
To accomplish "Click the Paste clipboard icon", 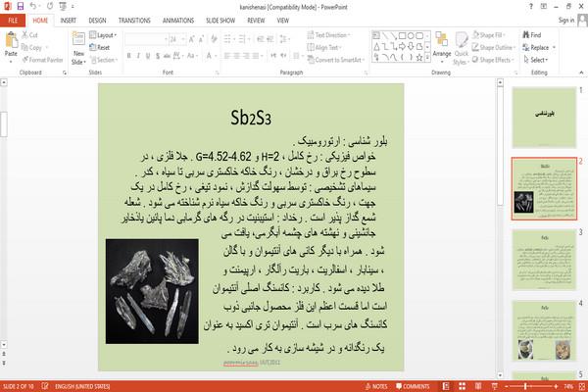I will point(11,40).
